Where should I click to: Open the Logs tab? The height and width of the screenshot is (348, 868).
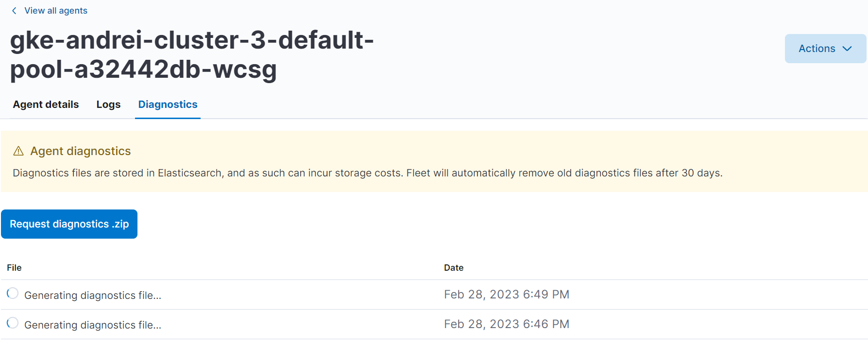(x=108, y=104)
